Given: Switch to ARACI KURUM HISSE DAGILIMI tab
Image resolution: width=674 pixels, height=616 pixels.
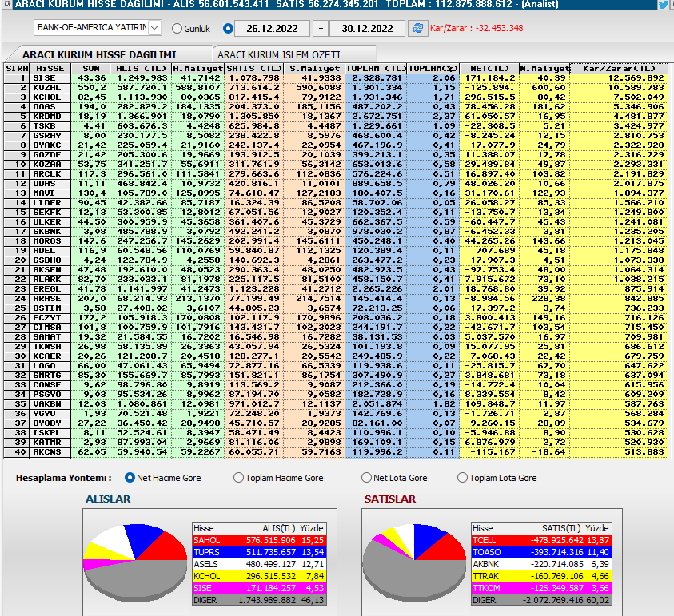Looking at the screenshot, I should pos(99,54).
